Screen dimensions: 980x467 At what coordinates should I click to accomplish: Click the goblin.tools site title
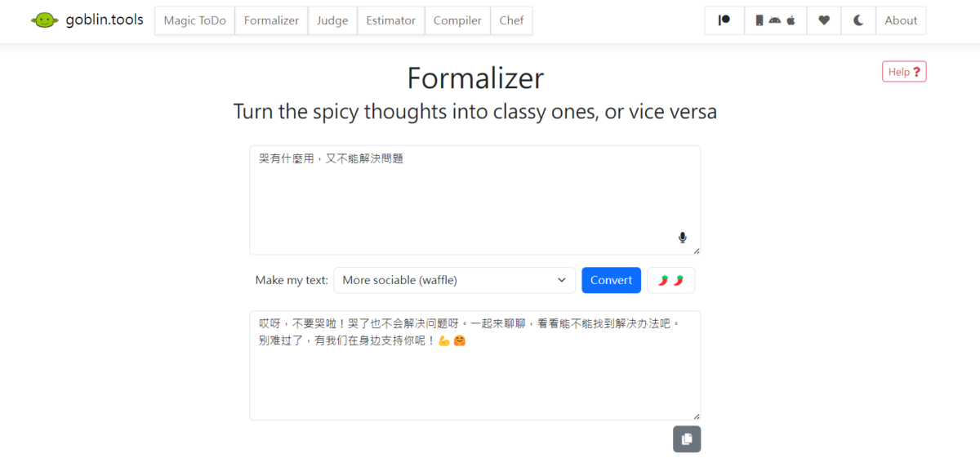(103, 20)
